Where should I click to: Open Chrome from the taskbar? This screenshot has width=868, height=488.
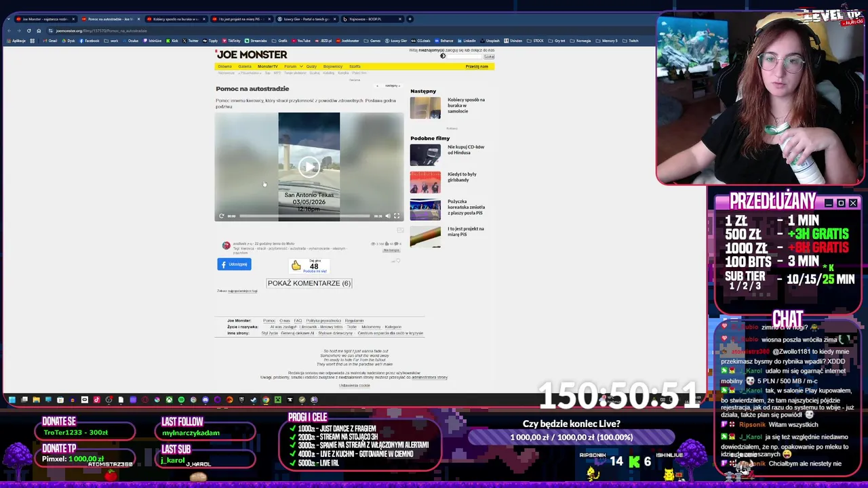[266, 400]
